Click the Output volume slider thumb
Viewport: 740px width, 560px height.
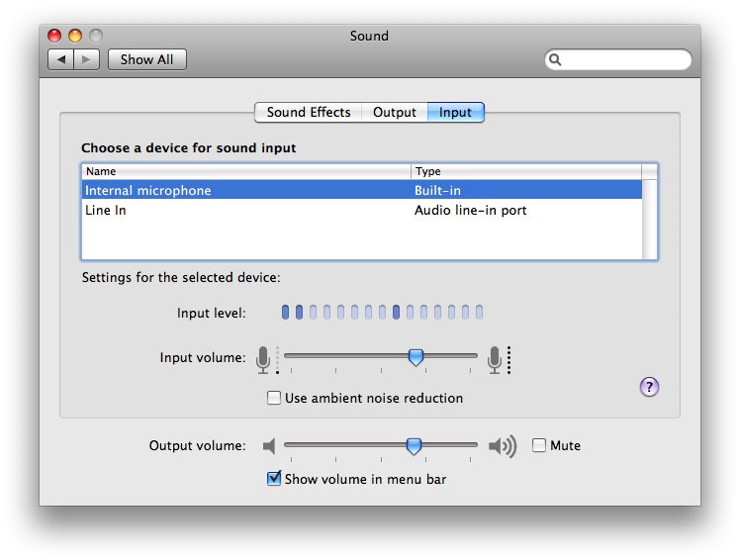click(414, 446)
